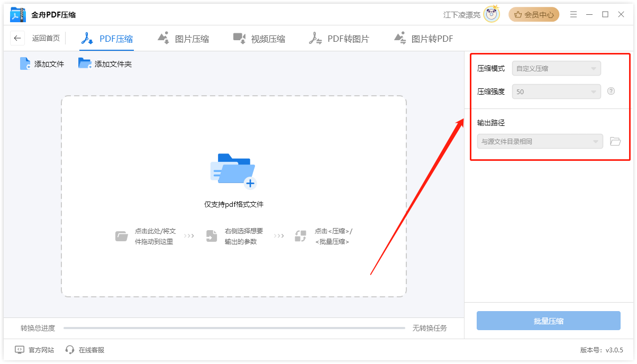The image size is (637, 364).
Task: Open the hamburger menu icon
Action: click(x=574, y=14)
